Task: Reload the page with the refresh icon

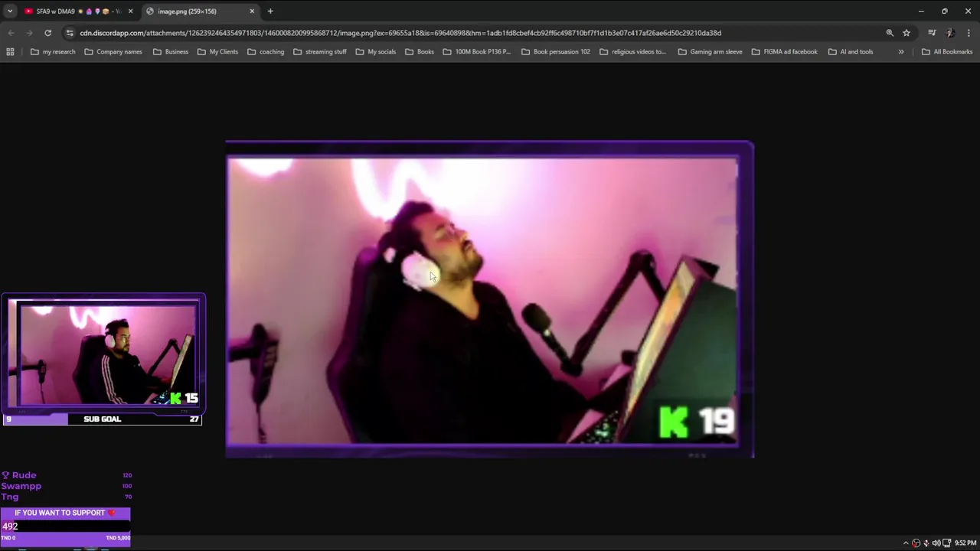Action: pos(47,33)
